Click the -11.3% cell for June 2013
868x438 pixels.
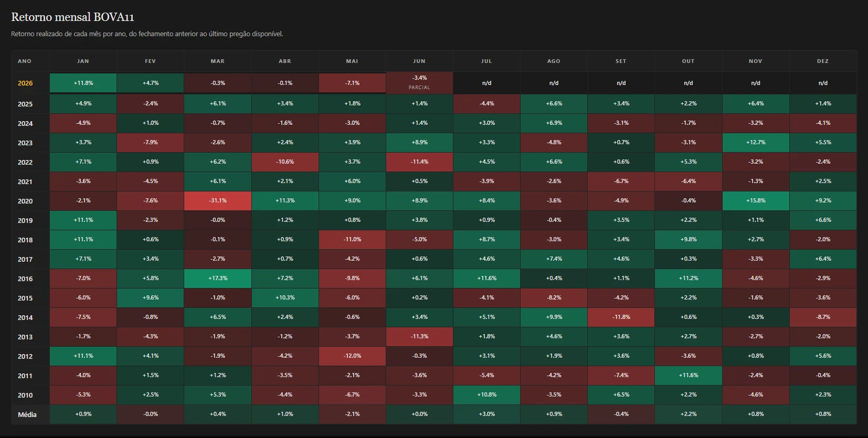point(419,336)
